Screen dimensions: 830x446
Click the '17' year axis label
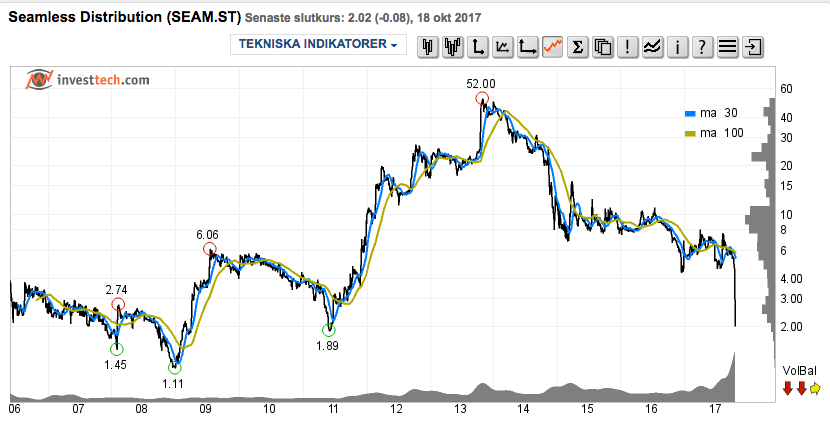coord(715,409)
